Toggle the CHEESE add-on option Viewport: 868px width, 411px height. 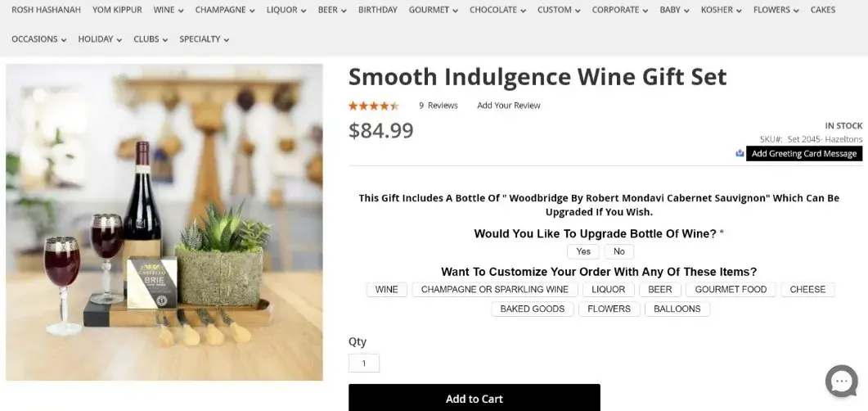pyautogui.click(x=807, y=290)
